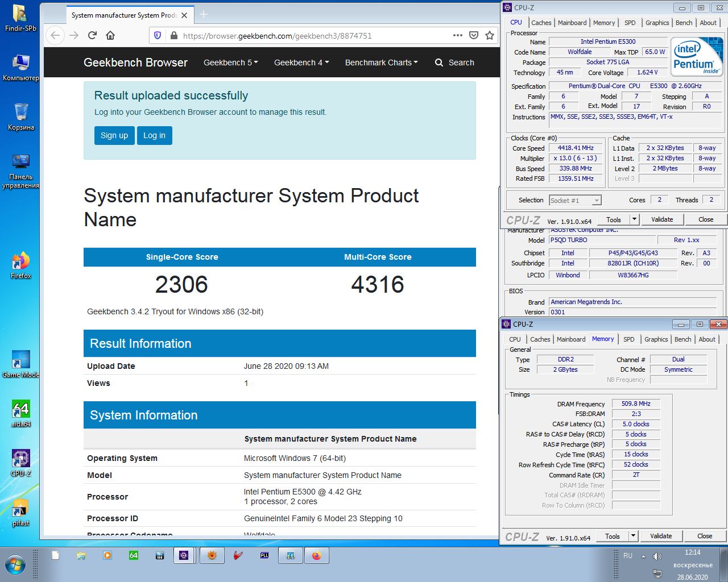Open the Benchmark Charts dropdown menu
The height and width of the screenshot is (582, 728).
click(x=382, y=63)
